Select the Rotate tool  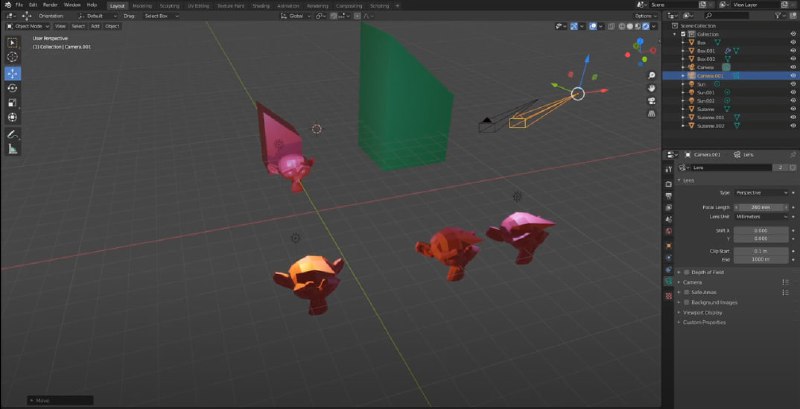tap(13, 88)
